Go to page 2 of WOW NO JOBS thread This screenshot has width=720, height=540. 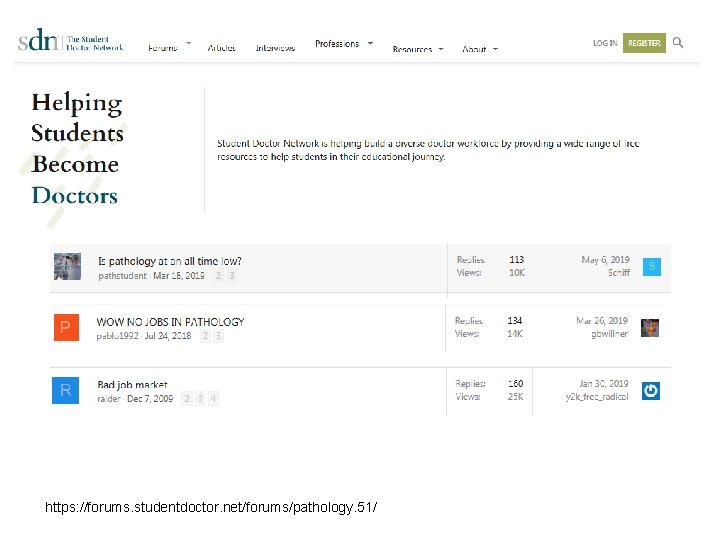tap(205, 336)
